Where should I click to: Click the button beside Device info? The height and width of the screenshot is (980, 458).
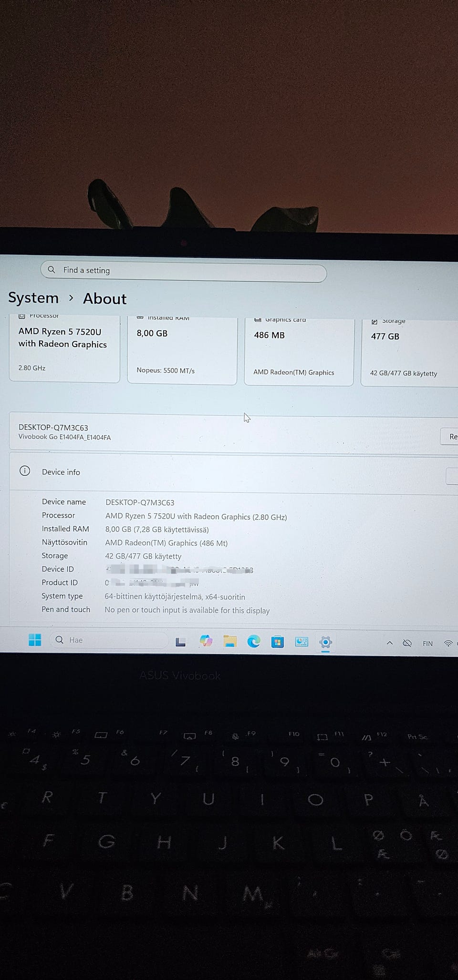(452, 476)
